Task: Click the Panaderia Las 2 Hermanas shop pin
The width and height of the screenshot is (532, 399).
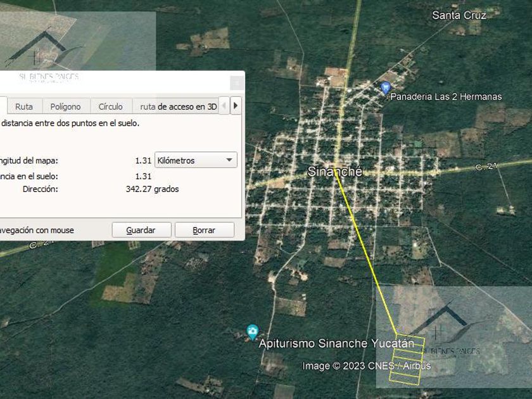Action: (385, 88)
